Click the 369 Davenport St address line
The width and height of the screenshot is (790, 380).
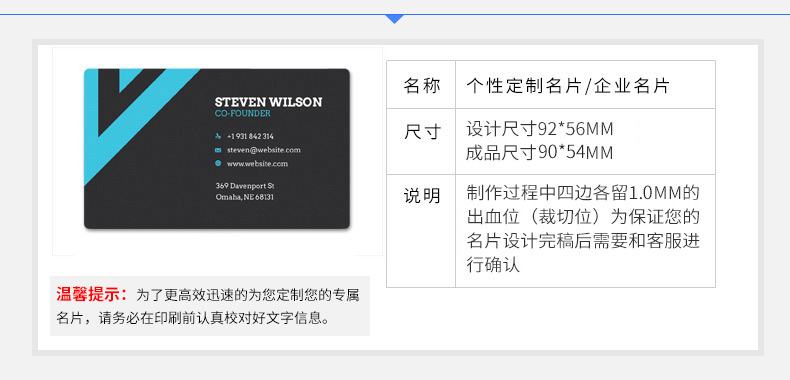pos(245,185)
